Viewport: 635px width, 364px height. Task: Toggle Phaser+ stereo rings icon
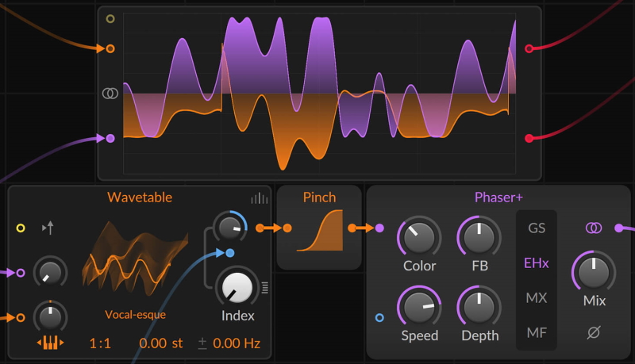pyautogui.click(x=593, y=228)
